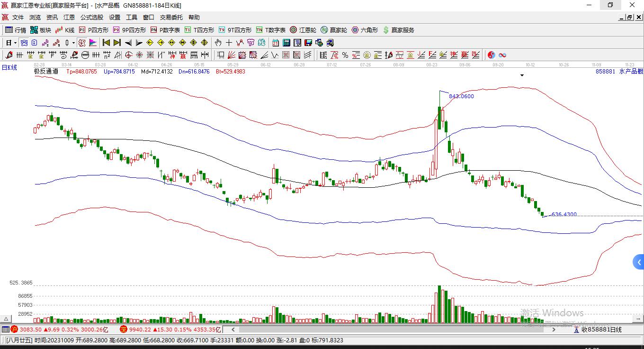644x349 pixels.
Task: Open the P四方形 tool
Action: 94,30
